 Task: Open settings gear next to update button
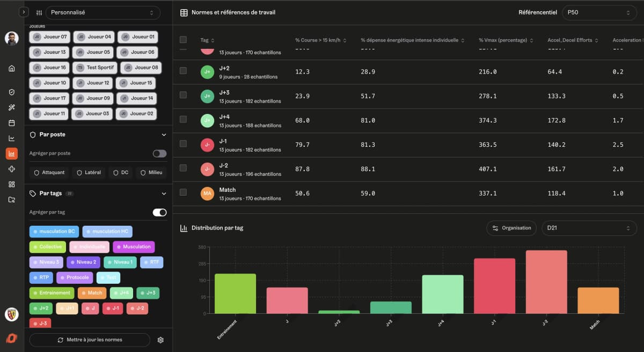pos(160,340)
